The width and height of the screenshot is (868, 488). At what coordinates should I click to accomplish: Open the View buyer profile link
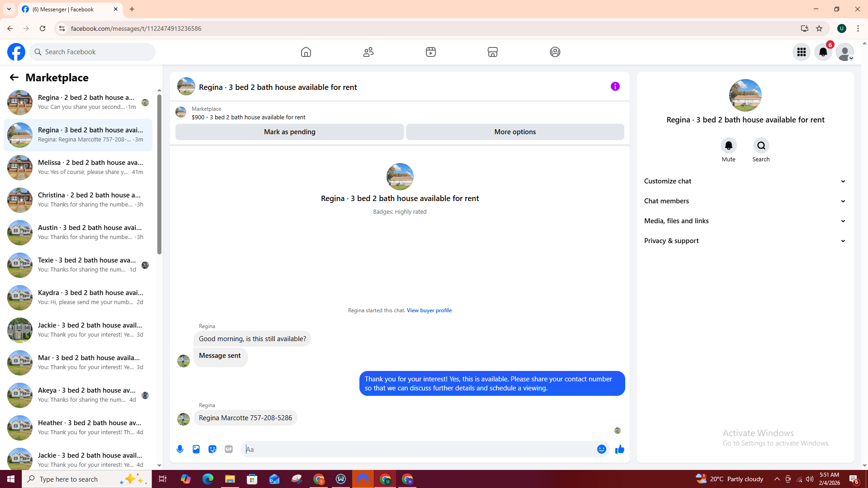coord(429,310)
